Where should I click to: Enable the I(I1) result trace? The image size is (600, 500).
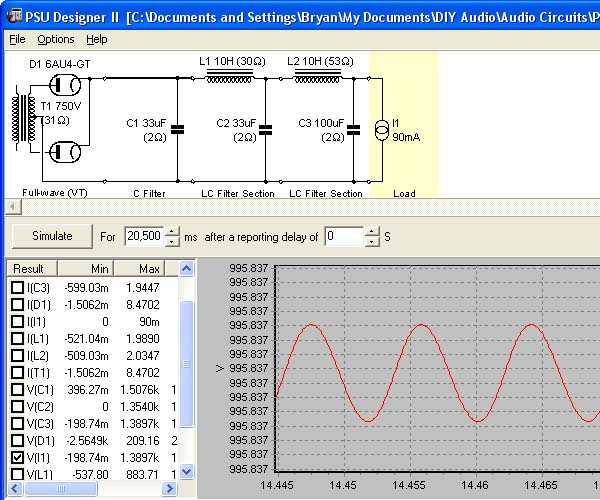coord(17,321)
